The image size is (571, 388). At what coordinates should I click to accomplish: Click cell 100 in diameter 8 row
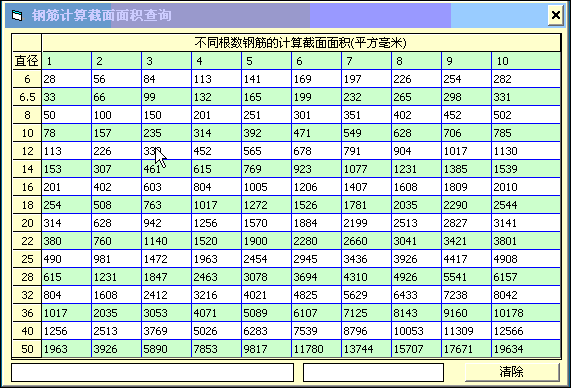pyautogui.click(x=116, y=115)
